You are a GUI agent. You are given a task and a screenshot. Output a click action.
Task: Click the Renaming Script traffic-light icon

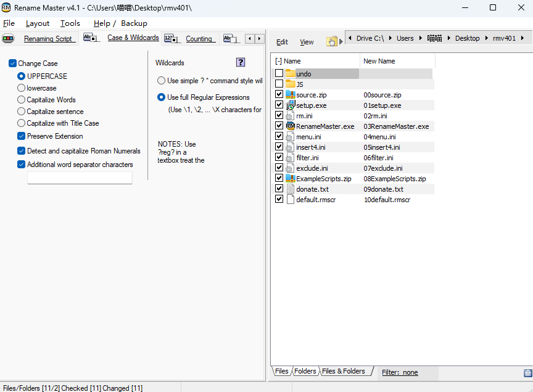[9, 39]
